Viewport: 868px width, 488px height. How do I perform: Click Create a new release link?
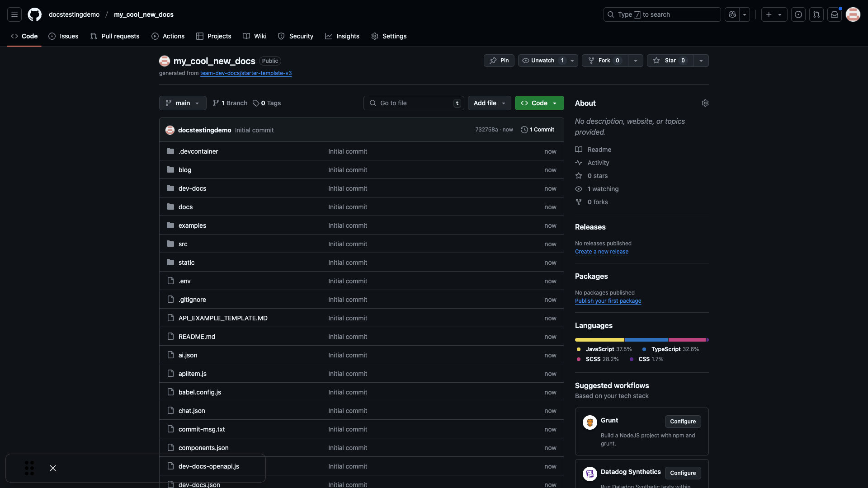coord(601,252)
